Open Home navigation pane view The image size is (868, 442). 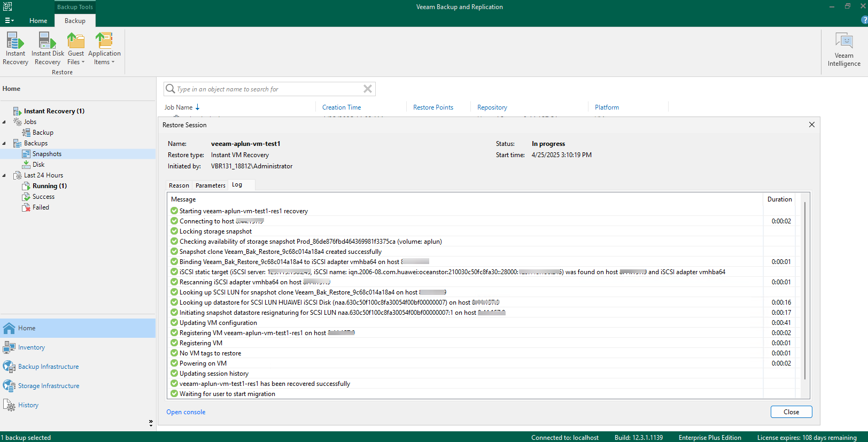coord(77,328)
